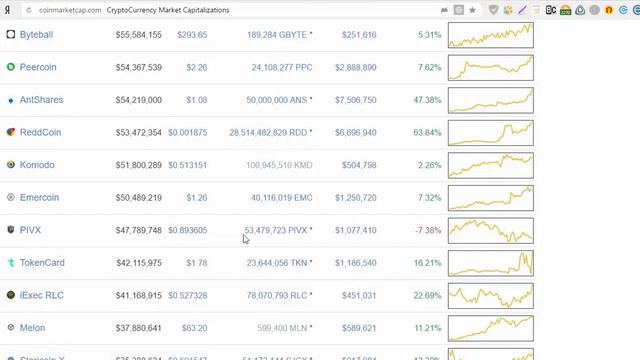The image size is (640, 360).
Task: Bookmark this page with the star icon
Action: [x=472, y=10]
